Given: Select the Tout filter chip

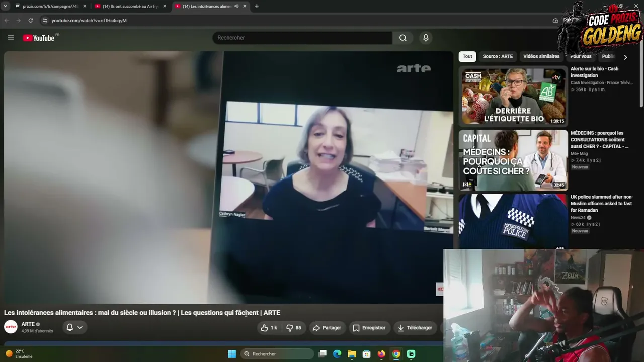Looking at the screenshot, I should point(467,56).
